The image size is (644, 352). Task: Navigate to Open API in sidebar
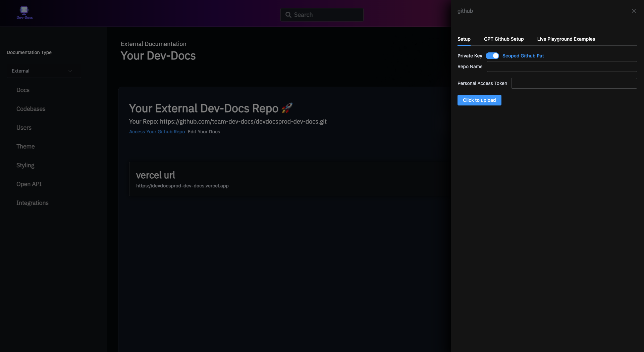[x=29, y=184]
